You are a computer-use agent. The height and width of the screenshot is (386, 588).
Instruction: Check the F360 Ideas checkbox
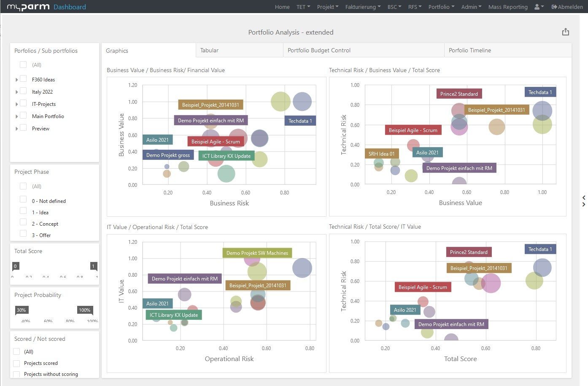[23, 79]
